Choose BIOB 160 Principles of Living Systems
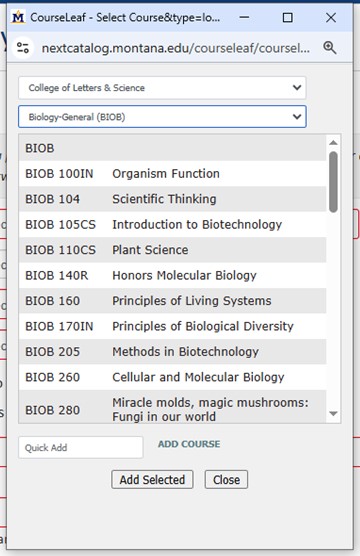The height and width of the screenshot is (556, 360). point(172,301)
